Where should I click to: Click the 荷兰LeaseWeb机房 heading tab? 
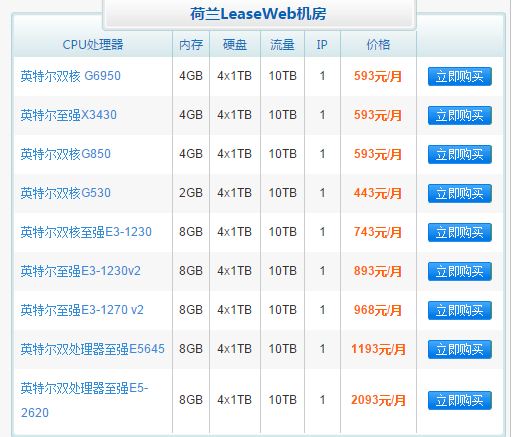click(x=259, y=14)
